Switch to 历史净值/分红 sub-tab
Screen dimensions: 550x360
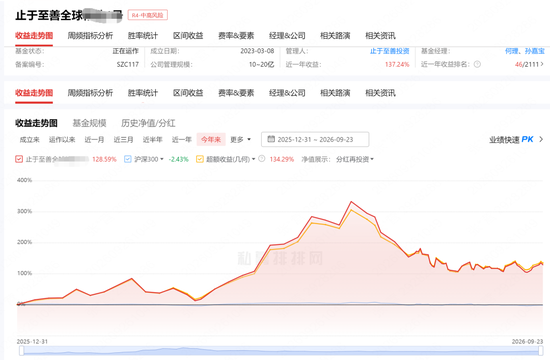(148, 123)
